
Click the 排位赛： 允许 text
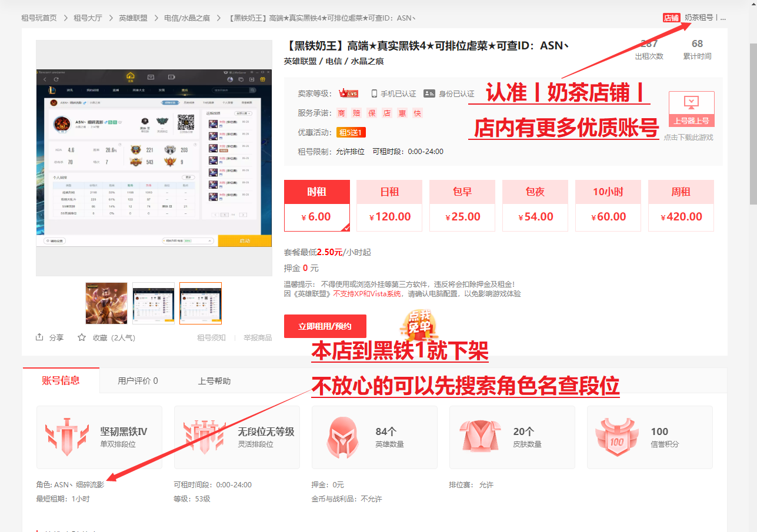tap(471, 485)
